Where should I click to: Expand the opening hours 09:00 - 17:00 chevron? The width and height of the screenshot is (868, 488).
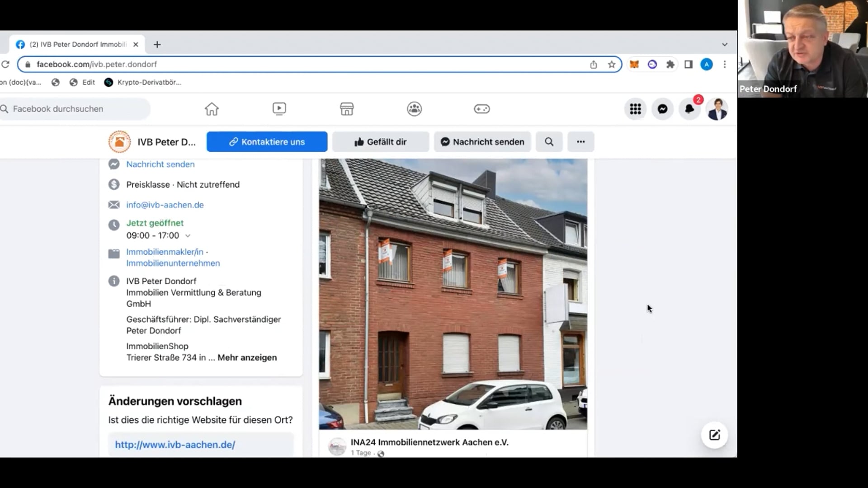pyautogui.click(x=188, y=235)
